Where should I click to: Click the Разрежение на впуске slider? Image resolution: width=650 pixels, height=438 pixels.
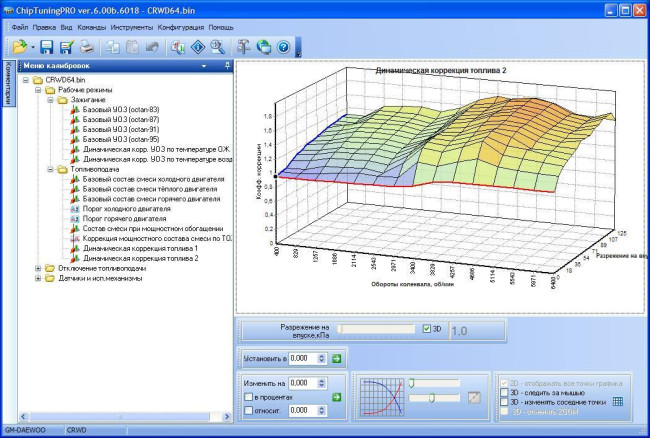tap(376, 329)
